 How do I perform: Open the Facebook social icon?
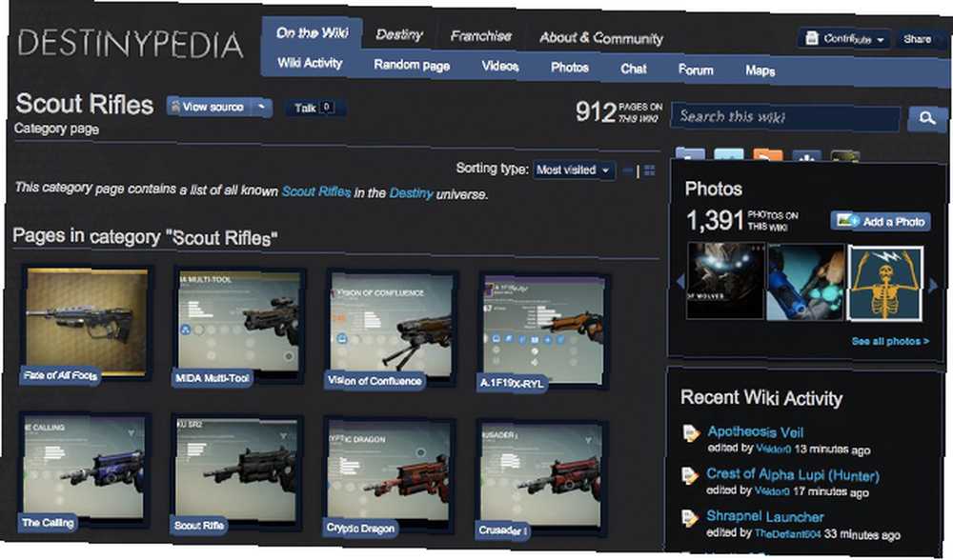[690, 155]
